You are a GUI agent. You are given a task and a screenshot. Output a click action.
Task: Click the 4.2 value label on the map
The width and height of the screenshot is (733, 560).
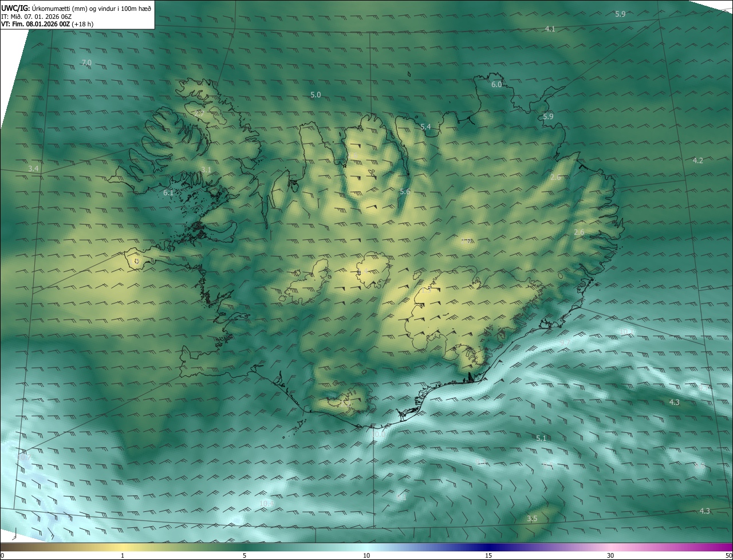click(x=697, y=160)
